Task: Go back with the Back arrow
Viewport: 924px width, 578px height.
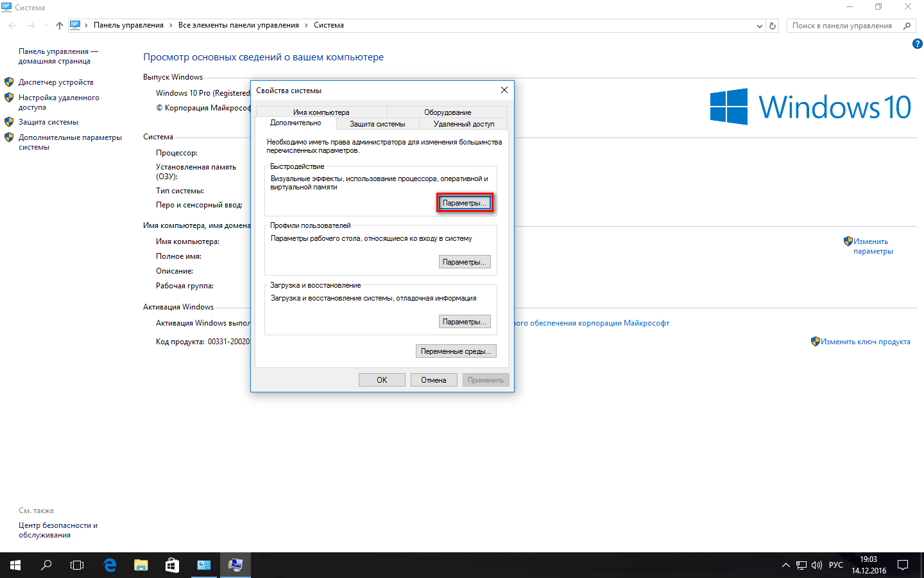Action: point(13,26)
